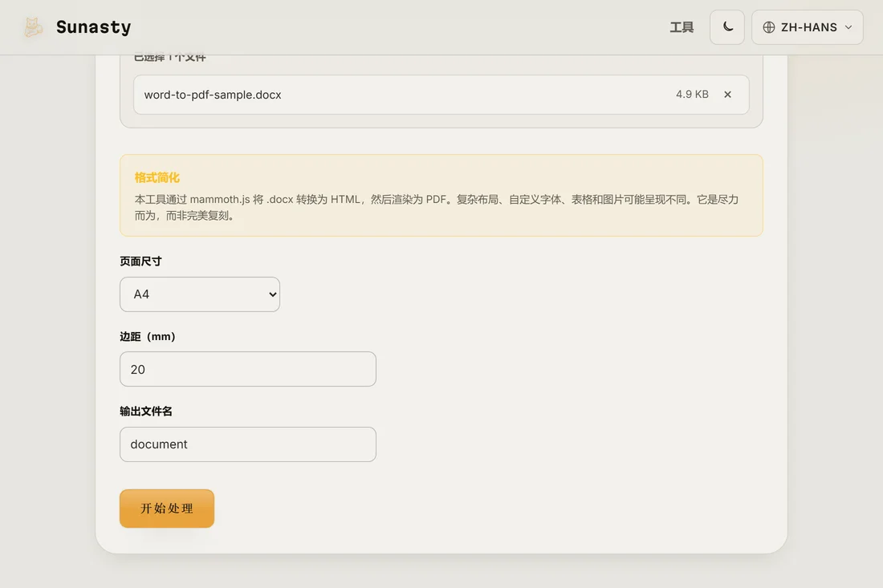883x588 pixels.
Task: Click the 页面尺寸 label
Action: coord(140,261)
